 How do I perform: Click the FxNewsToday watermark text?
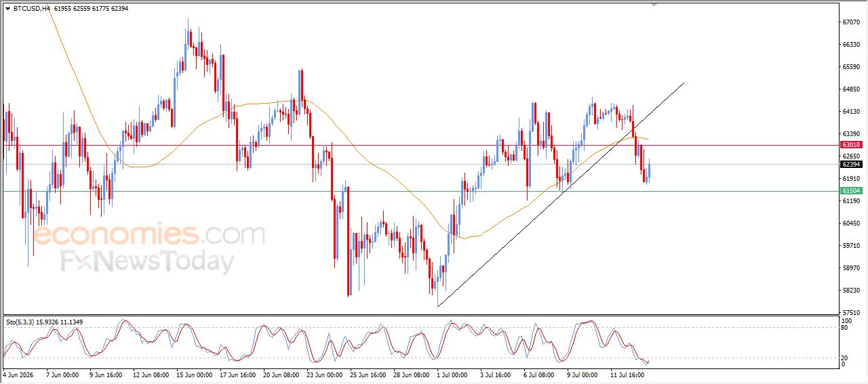(148, 261)
